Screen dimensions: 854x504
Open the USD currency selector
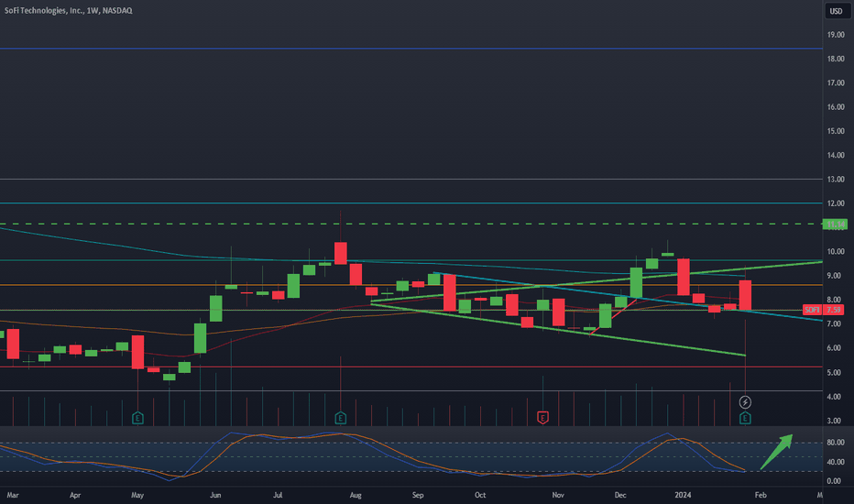click(x=836, y=11)
